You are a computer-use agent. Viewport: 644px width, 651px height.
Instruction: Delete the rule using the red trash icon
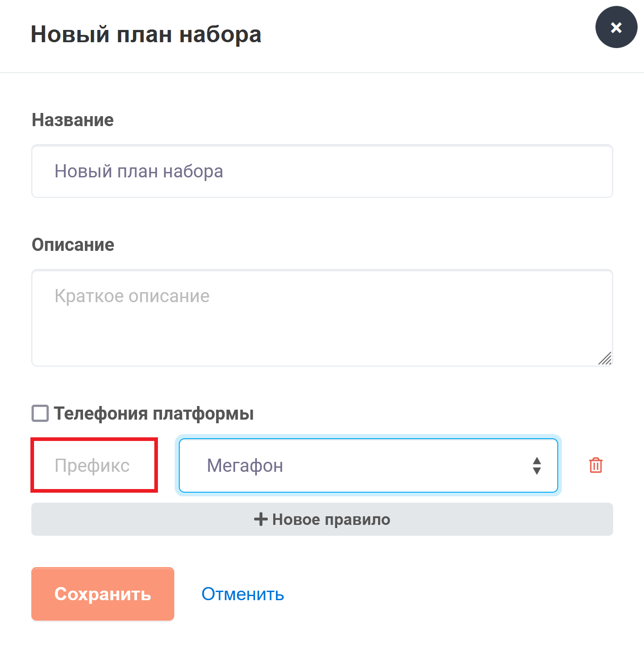click(x=595, y=465)
